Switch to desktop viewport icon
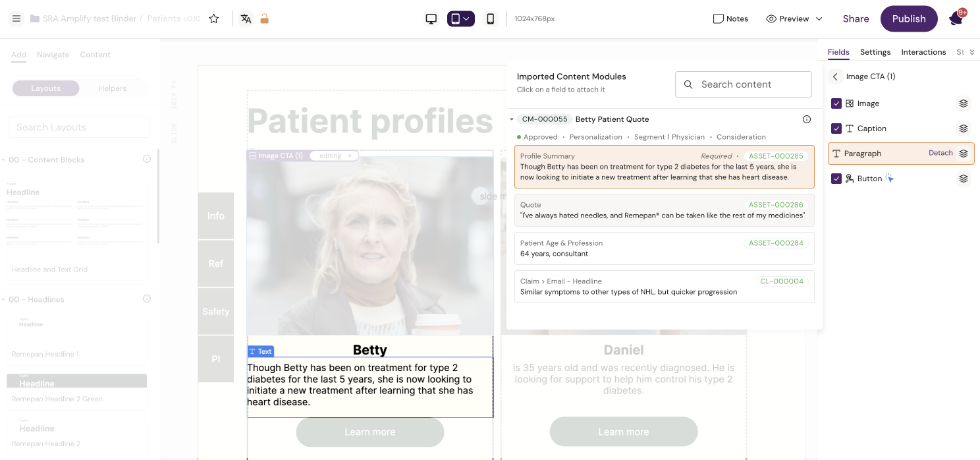The width and height of the screenshot is (980, 460). (x=431, y=18)
